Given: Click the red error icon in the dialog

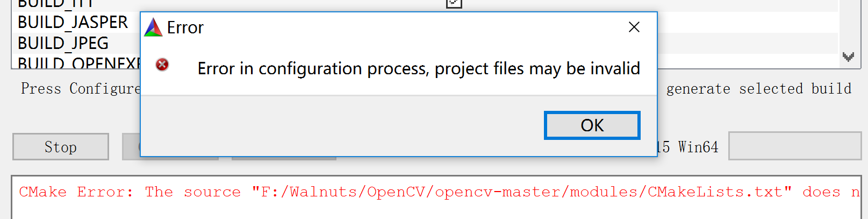Looking at the screenshot, I should tap(162, 65).
